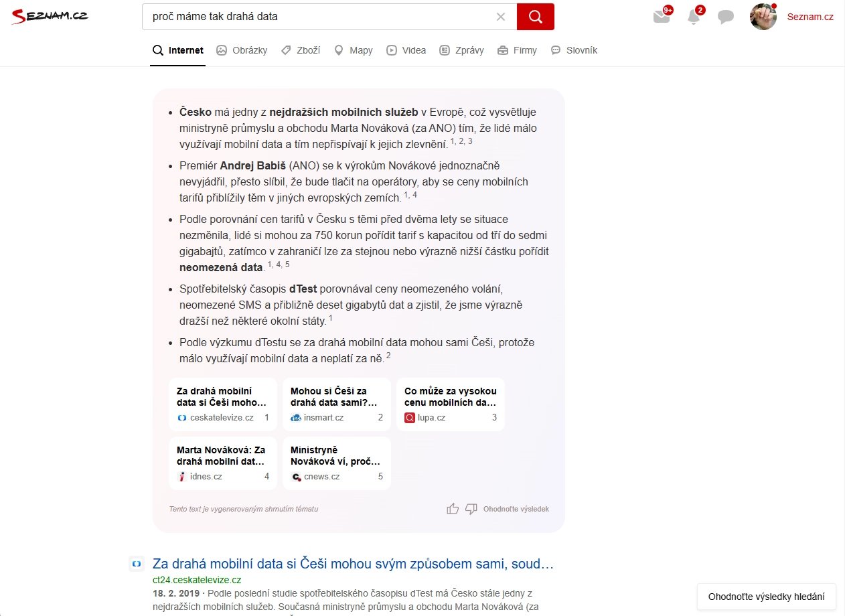Switch to the Mapy tab

click(x=353, y=50)
